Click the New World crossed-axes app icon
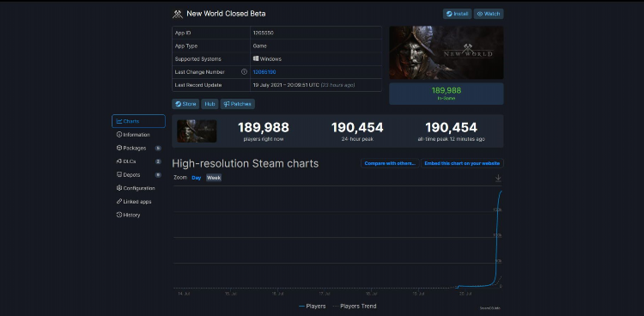Screen dimensions: 644x316 (178, 14)
